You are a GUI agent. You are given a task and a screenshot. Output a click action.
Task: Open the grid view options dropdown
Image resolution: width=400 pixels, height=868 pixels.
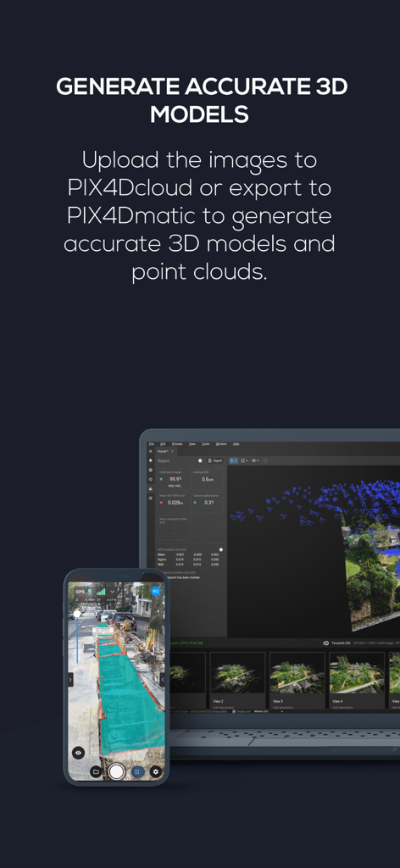(x=245, y=460)
